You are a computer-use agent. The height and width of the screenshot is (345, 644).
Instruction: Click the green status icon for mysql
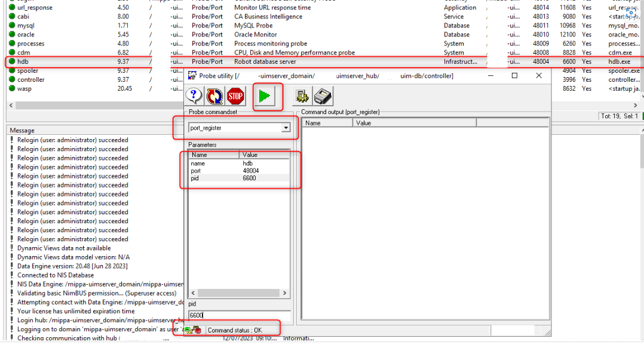point(12,26)
